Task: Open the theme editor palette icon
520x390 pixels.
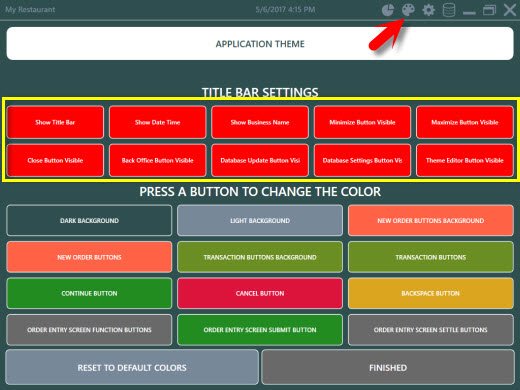Action: (x=408, y=10)
